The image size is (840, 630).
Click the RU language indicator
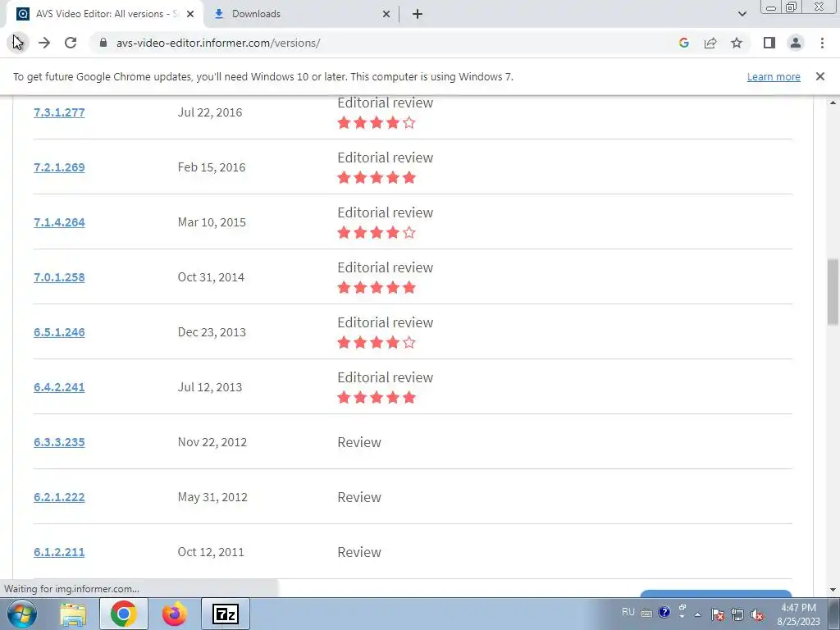tap(628, 612)
